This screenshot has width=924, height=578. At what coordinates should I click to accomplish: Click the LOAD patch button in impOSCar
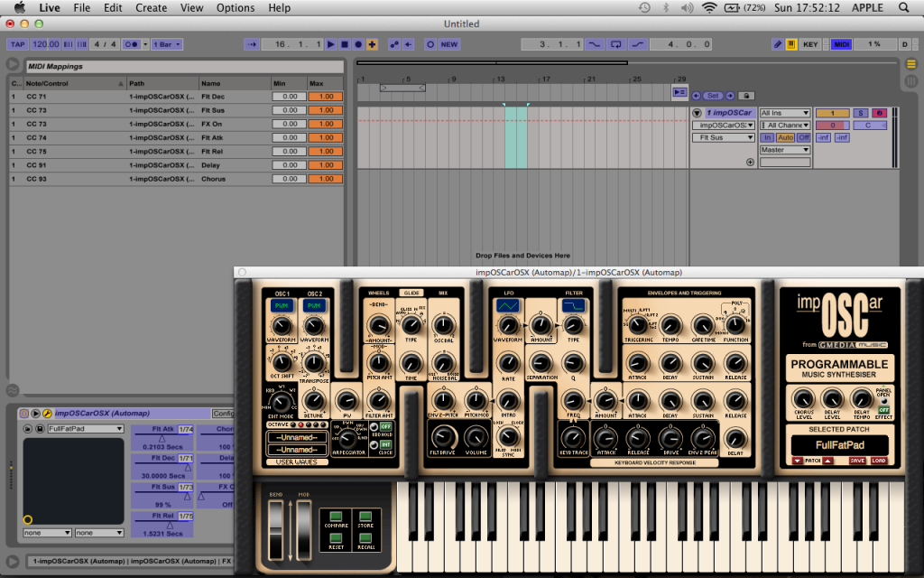[x=879, y=461]
